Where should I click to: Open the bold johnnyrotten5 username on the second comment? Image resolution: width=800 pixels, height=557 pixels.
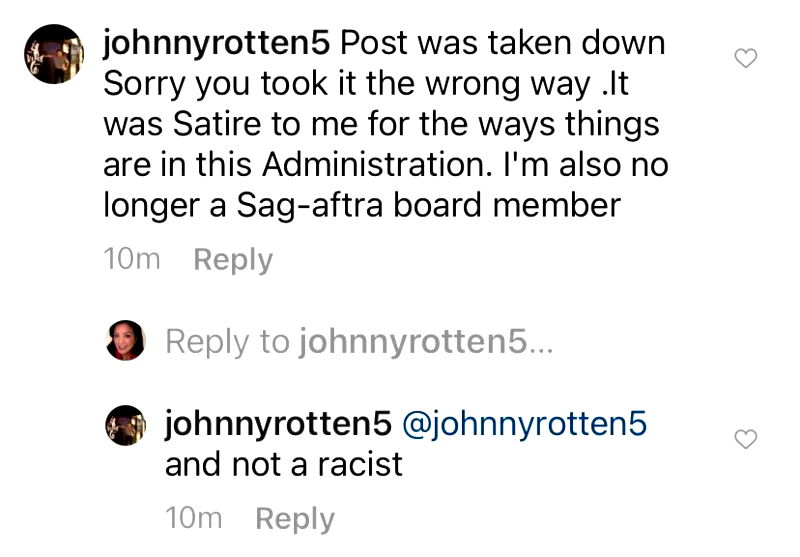(x=277, y=424)
